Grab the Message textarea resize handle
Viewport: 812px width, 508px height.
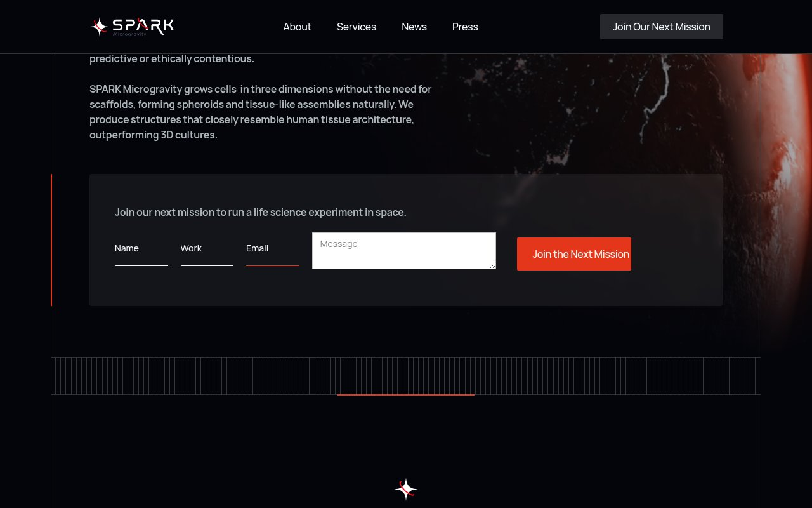[x=492, y=265]
